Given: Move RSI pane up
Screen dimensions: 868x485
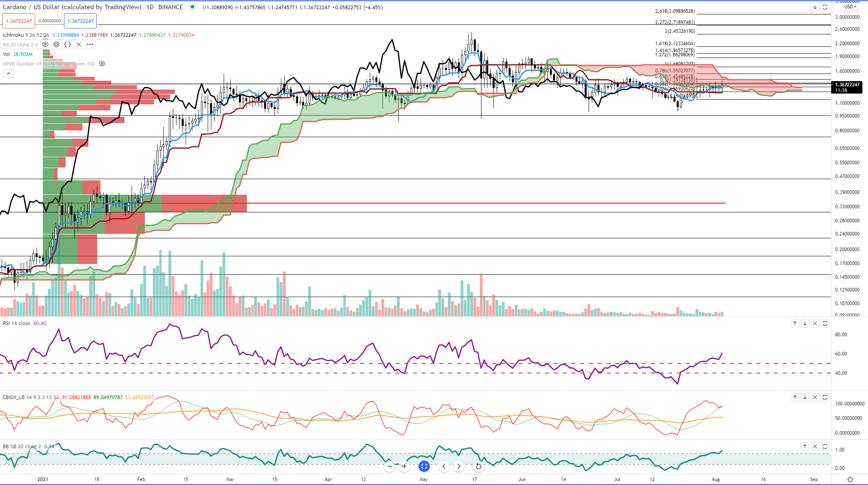Looking at the screenshot, I should [795, 323].
